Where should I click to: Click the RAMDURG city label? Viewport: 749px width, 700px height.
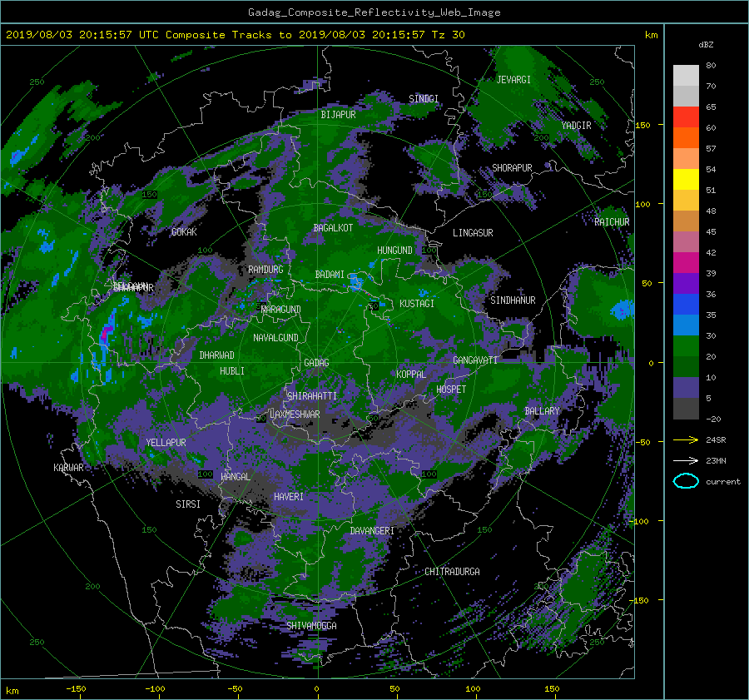pos(265,270)
